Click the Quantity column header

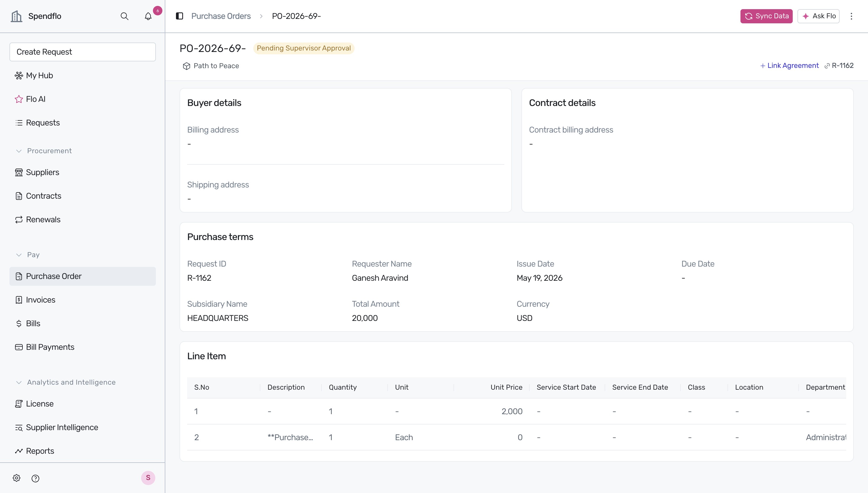pos(342,387)
